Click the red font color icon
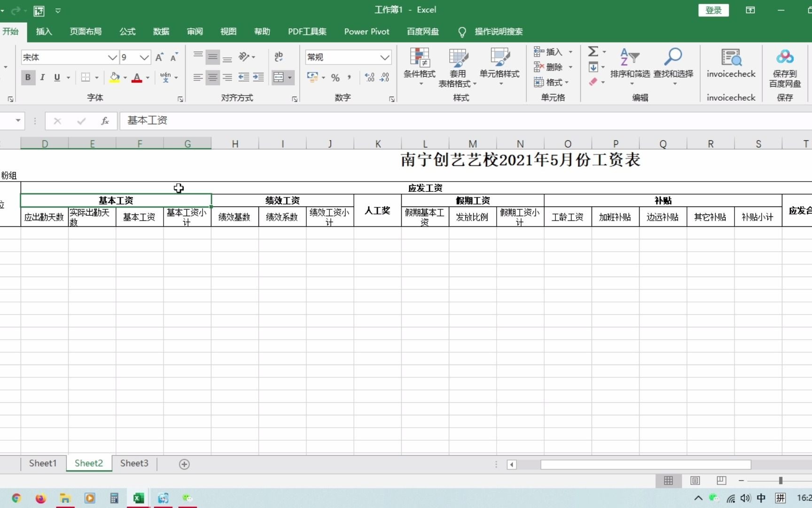This screenshot has width=812, height=508. pos(137,77)
